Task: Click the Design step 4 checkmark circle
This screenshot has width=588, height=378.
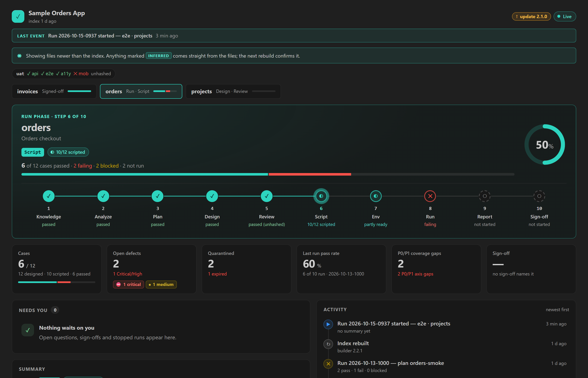Action: tap(212, 196)
